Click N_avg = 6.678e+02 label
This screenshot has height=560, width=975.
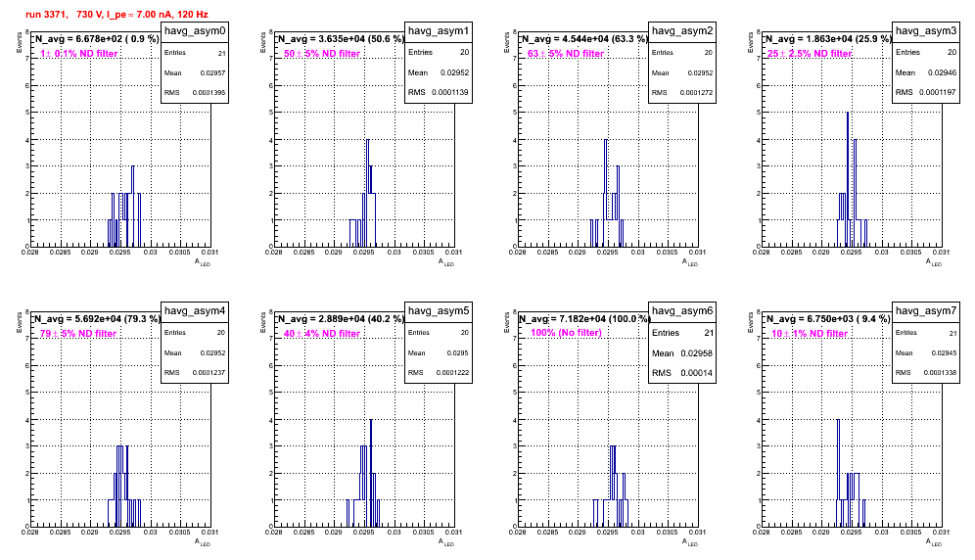96,38
